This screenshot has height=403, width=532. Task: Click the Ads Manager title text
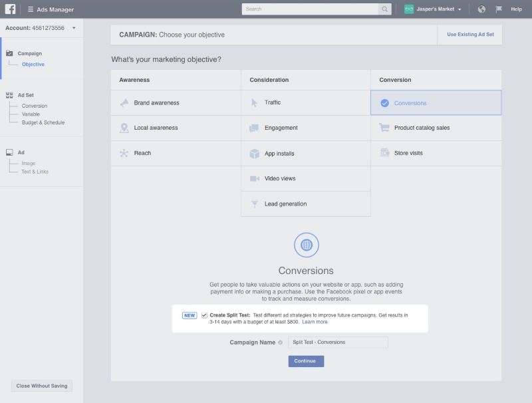coord(55,9)
